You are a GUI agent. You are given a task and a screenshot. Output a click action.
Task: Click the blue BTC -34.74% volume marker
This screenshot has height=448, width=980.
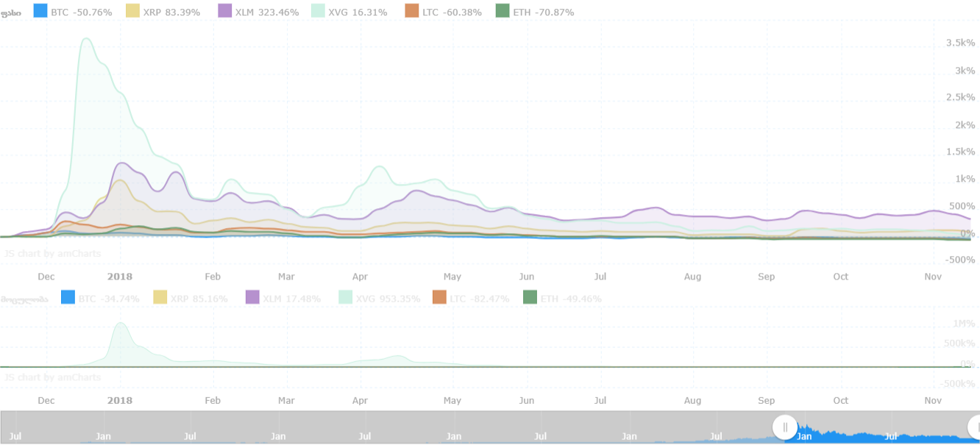point(68,297)
